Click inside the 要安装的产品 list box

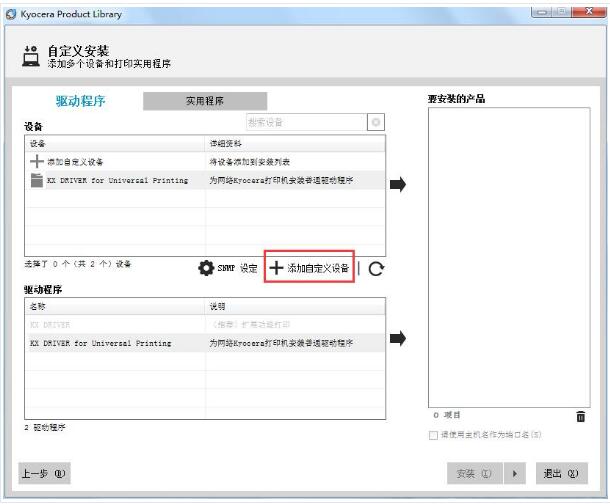click(509, 257)
